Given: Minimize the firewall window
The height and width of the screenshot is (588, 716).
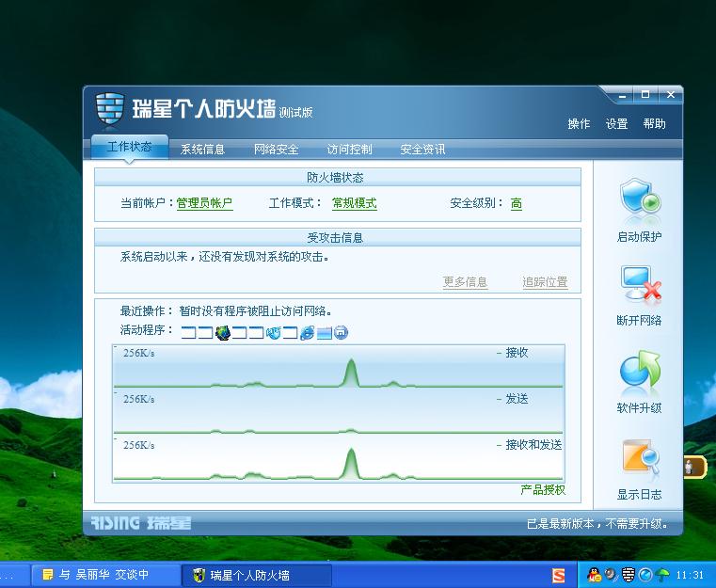Looking at the screenshot, I should pyautogui.click(x=623, y=95).
